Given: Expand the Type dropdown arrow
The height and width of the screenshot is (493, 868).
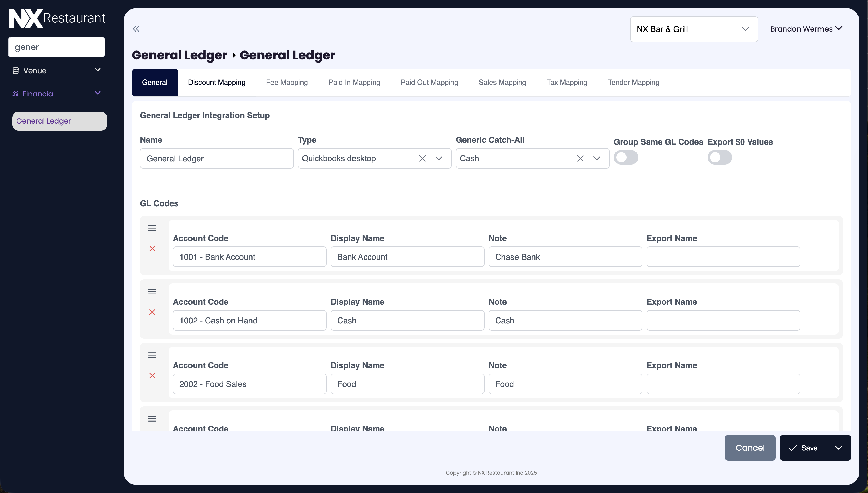Looking at the screenshot, I should tap(439, 158).
